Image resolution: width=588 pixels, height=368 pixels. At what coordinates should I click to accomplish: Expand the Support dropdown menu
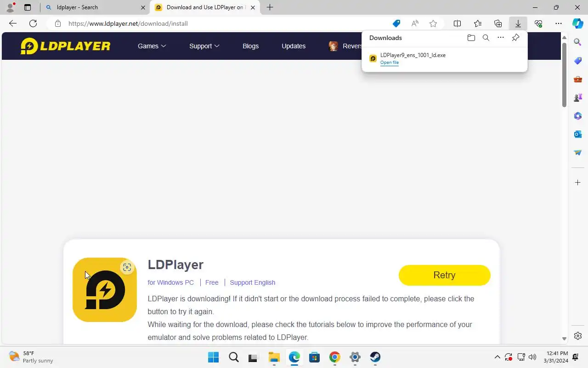(204, 46)
